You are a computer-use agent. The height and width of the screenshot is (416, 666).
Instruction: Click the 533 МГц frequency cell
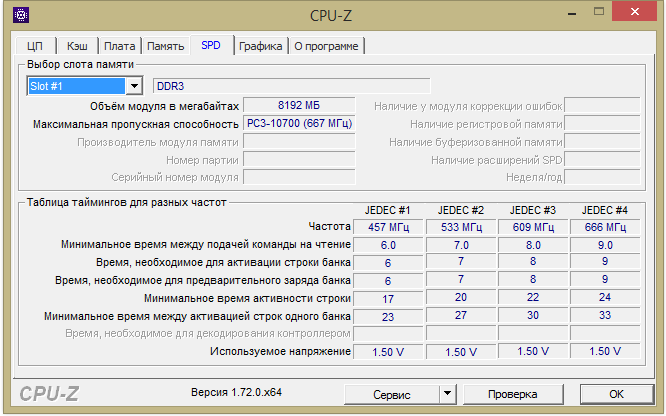[461, 227]
